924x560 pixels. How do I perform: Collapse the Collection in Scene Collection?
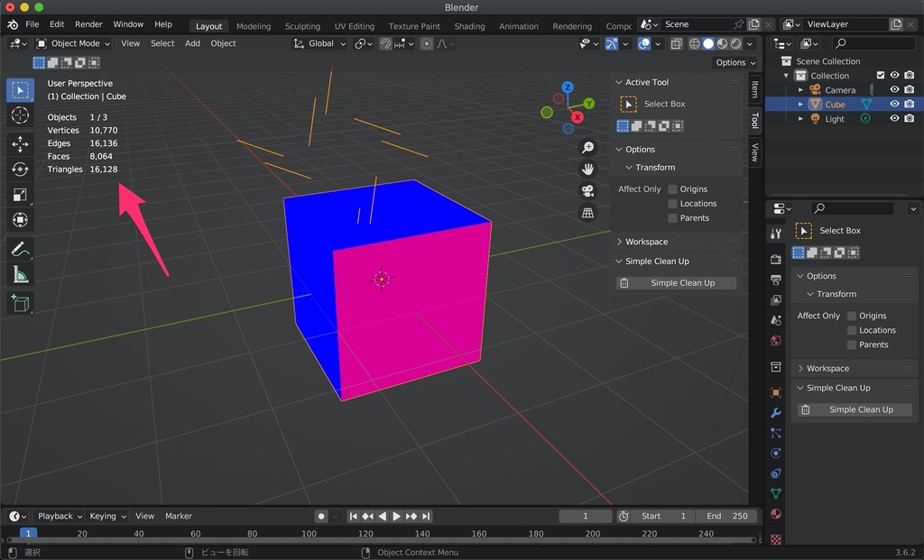(x=785, y=75)
